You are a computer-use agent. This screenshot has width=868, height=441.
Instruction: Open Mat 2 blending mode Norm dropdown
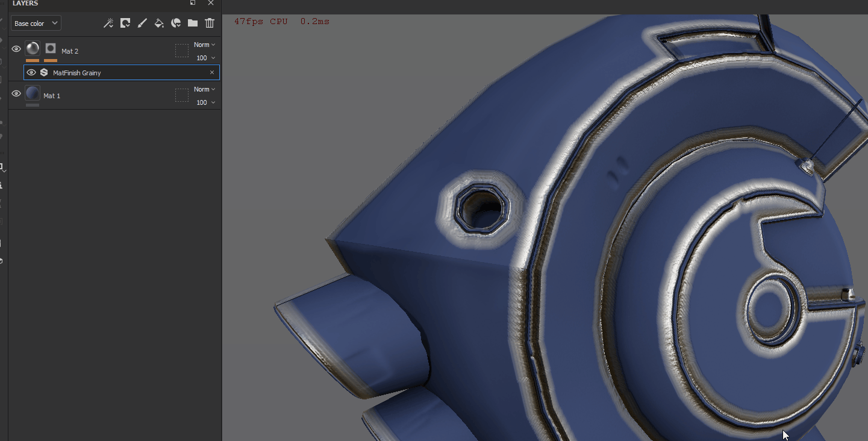click(x=204, y=45)
